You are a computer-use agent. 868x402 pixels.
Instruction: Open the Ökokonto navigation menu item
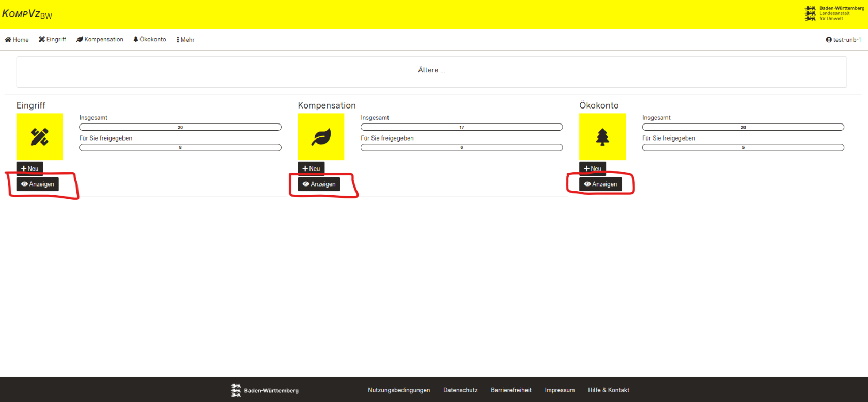[x=150, y=39]
